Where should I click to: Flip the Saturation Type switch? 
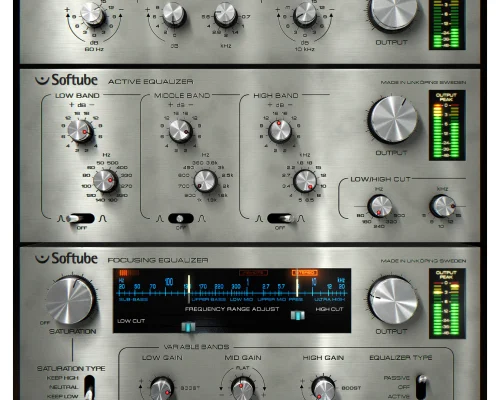point(89,387)
